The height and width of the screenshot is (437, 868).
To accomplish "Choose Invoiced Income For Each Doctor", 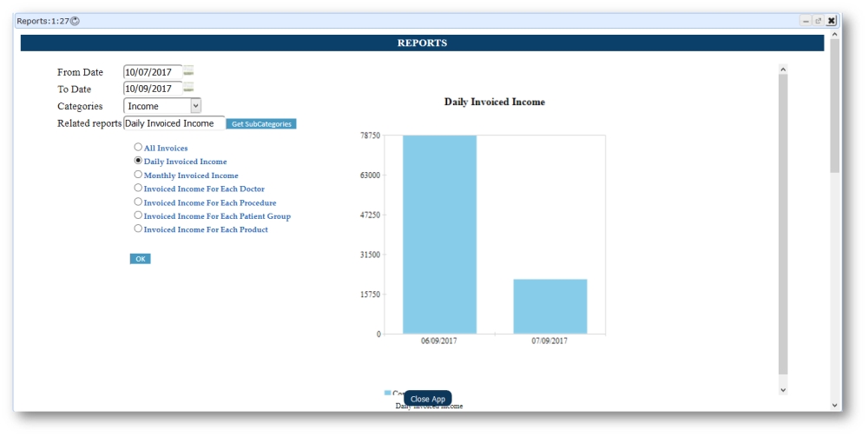I will point(138,188).
